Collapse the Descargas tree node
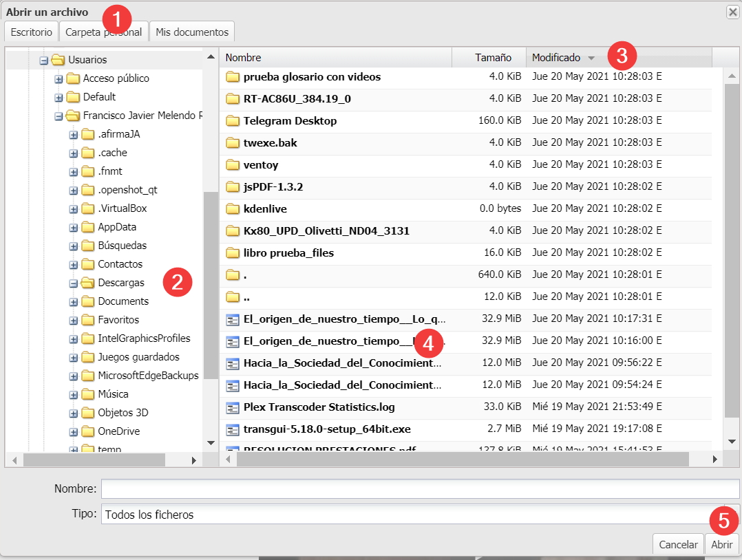Viewport: 742px width, 560px height. [74, 283]
